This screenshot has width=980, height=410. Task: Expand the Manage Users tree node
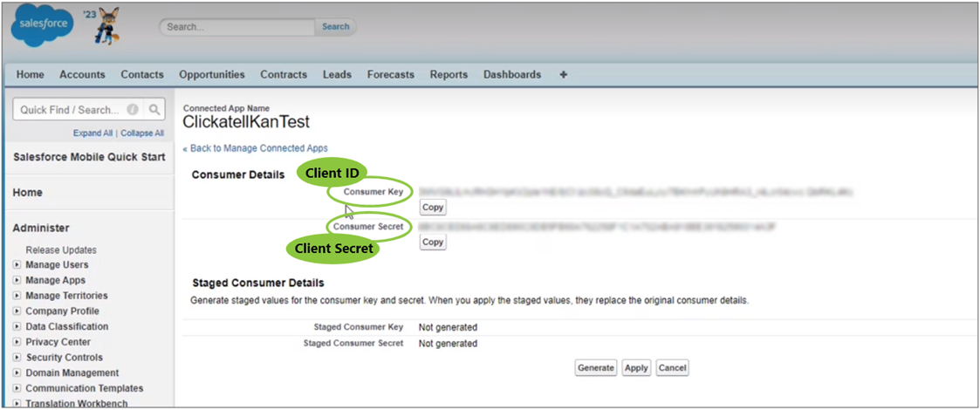(17, 265)
